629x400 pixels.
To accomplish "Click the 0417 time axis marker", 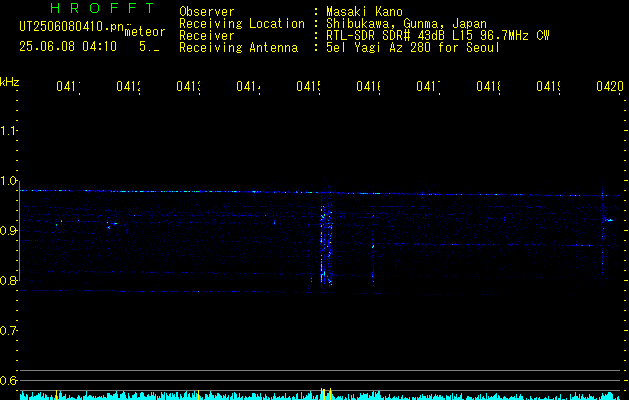I will click(x=428, y=87).
